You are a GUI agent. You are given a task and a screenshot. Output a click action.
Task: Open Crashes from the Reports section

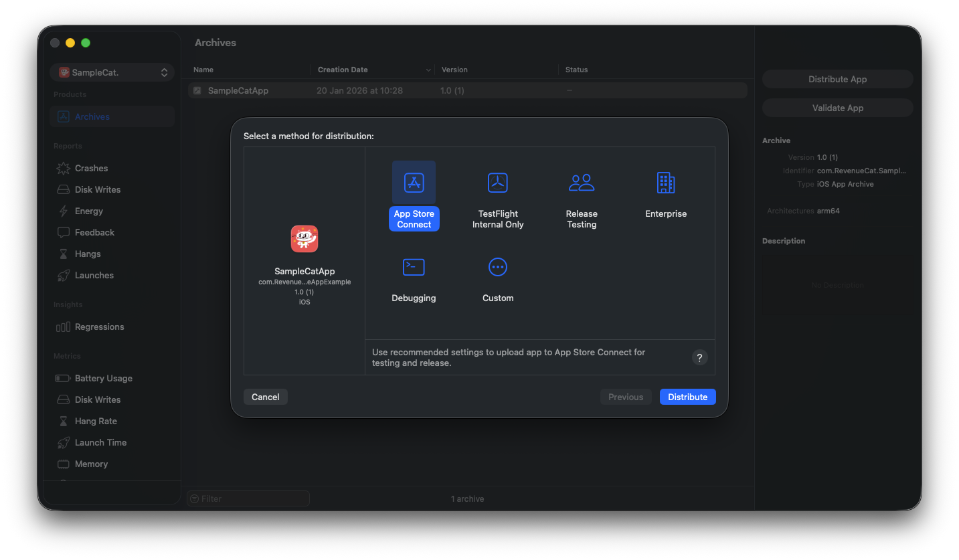point(91,168)
